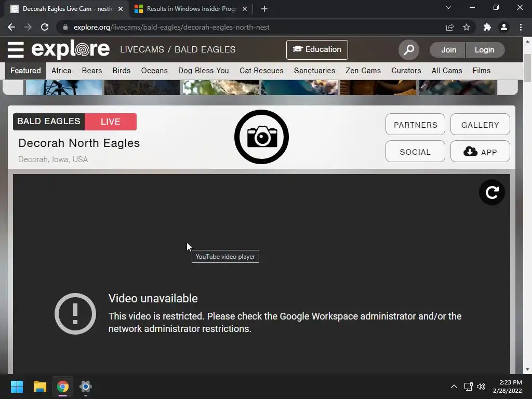Select the Bears category
The height and width of the screenshot is (399, 532).
(x=92, y=71)
